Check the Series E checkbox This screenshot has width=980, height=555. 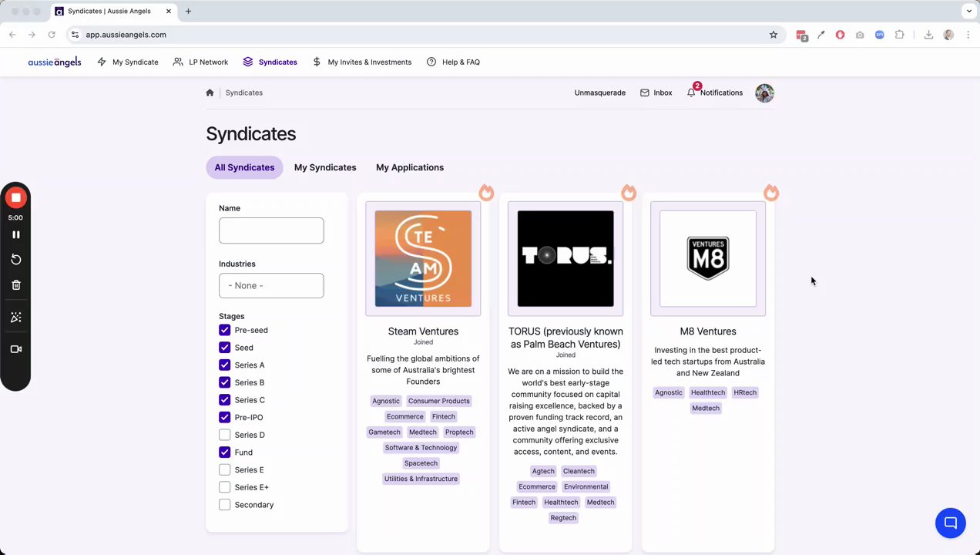224,470
